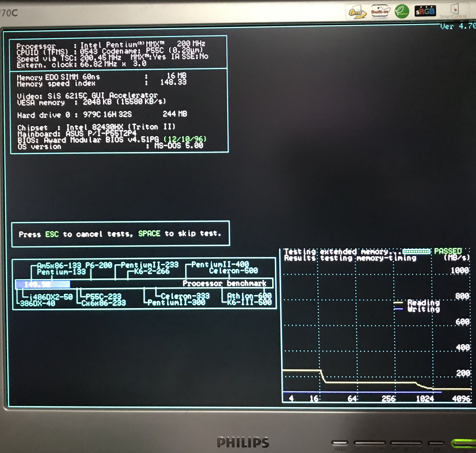The height and width of the screenshot is (453, 476).
Task: Click the PentiumII-233 benchmark marker label
Action: [149, 265]
